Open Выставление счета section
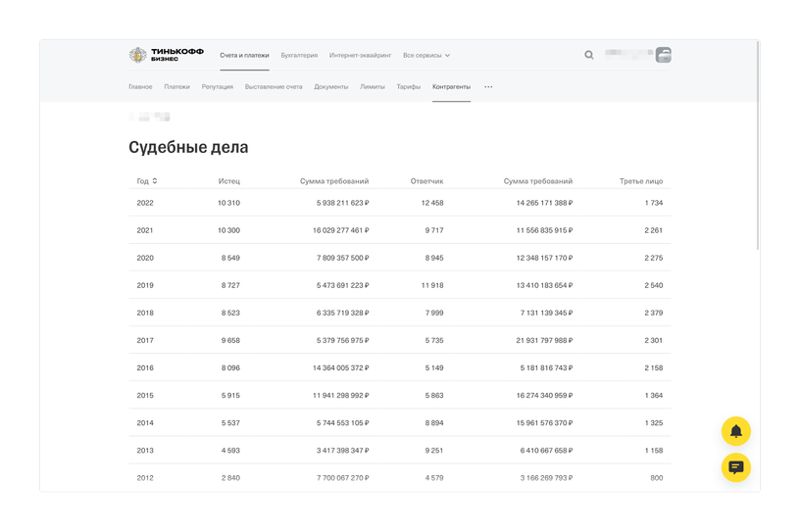 click(274, 87)
